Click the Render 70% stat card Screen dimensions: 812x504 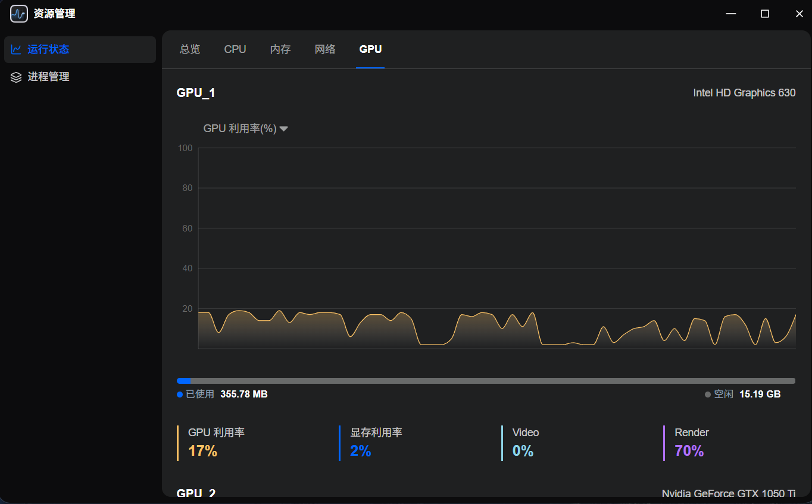coord(729,443)
